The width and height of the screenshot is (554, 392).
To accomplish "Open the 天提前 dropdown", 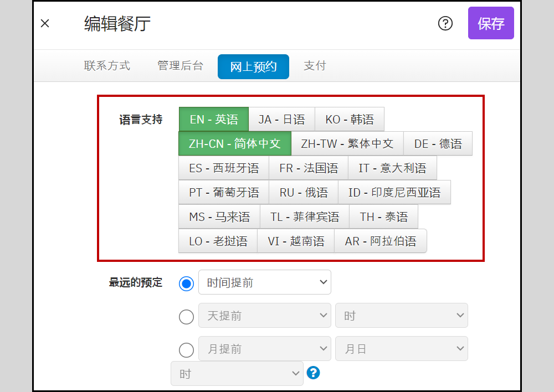I will (265, 316).
